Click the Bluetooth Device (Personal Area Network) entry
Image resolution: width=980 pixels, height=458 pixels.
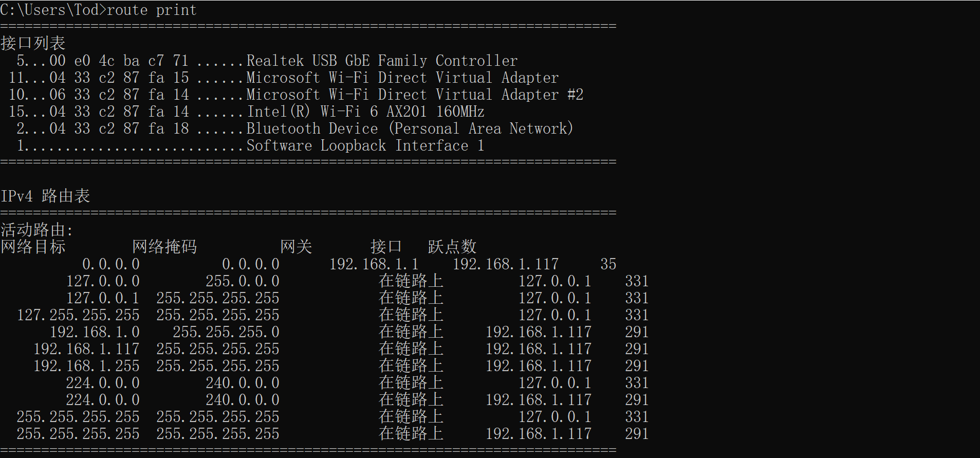pyautogui.click(x=410, y=129)
